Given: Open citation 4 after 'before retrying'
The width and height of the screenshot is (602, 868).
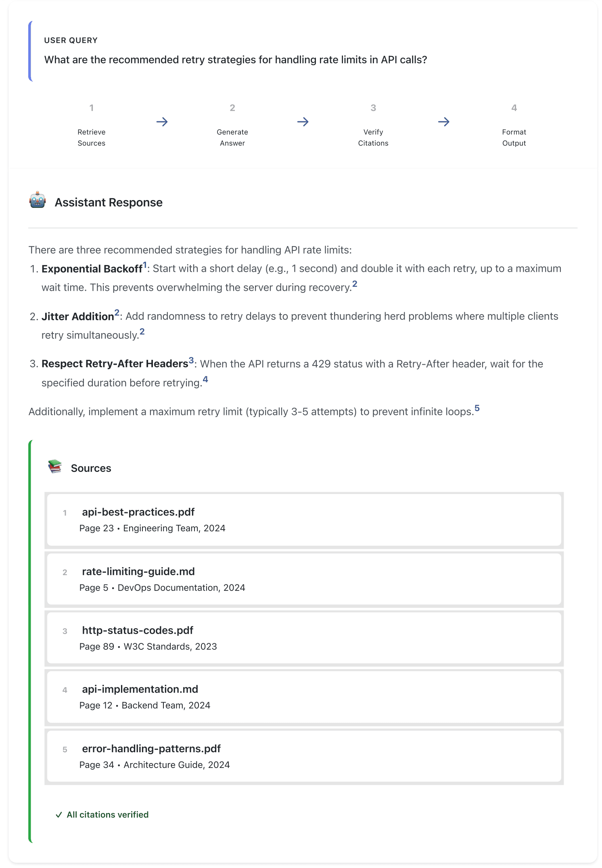Looking at the screenshot, I should pos(205,379).
